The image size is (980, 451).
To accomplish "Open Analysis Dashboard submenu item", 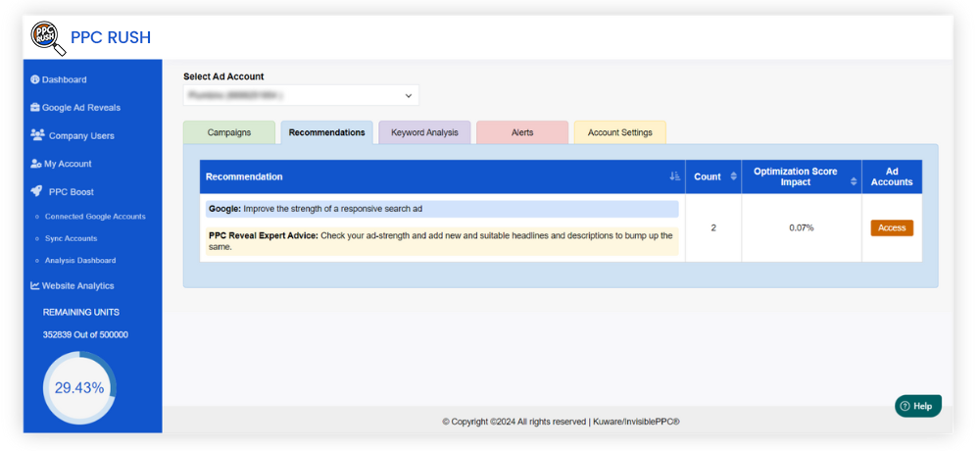I will (x=80, y=260).
